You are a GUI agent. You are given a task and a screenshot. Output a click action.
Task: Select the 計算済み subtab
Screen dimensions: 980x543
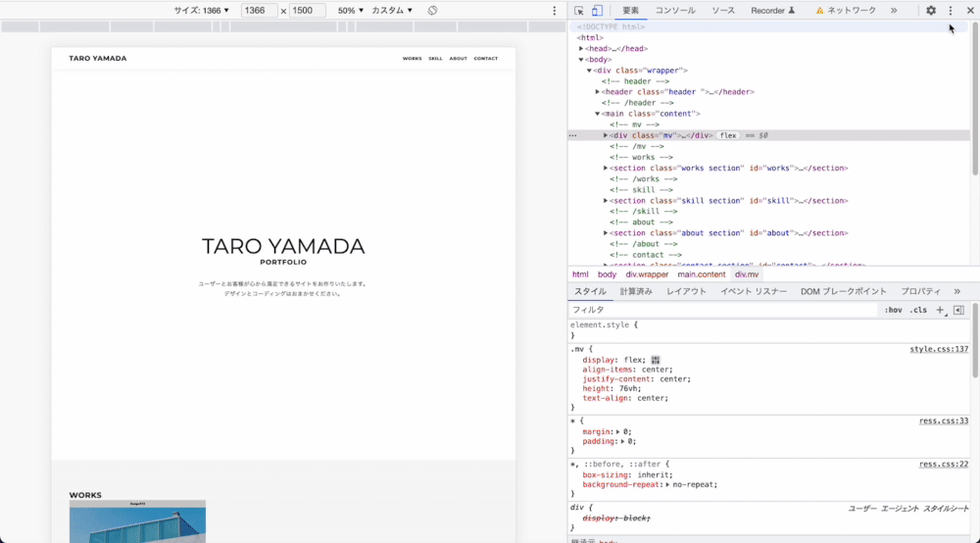(636, 292)
